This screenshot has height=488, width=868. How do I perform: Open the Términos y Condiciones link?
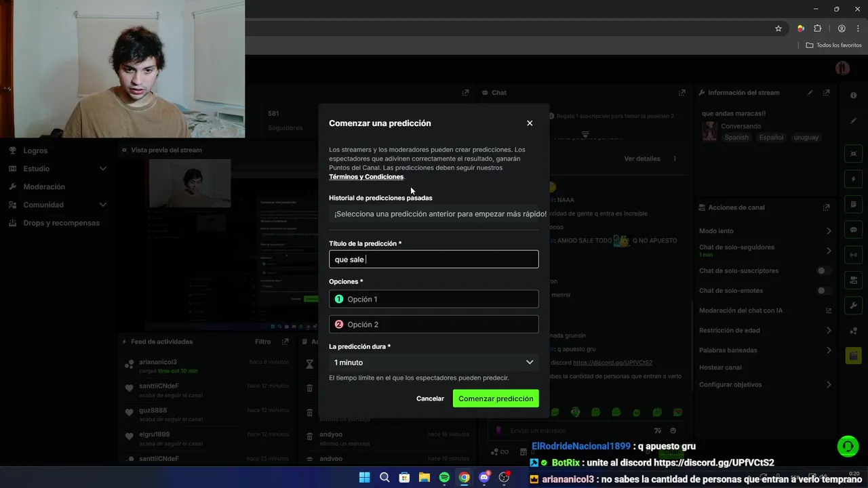coord(366,177)
